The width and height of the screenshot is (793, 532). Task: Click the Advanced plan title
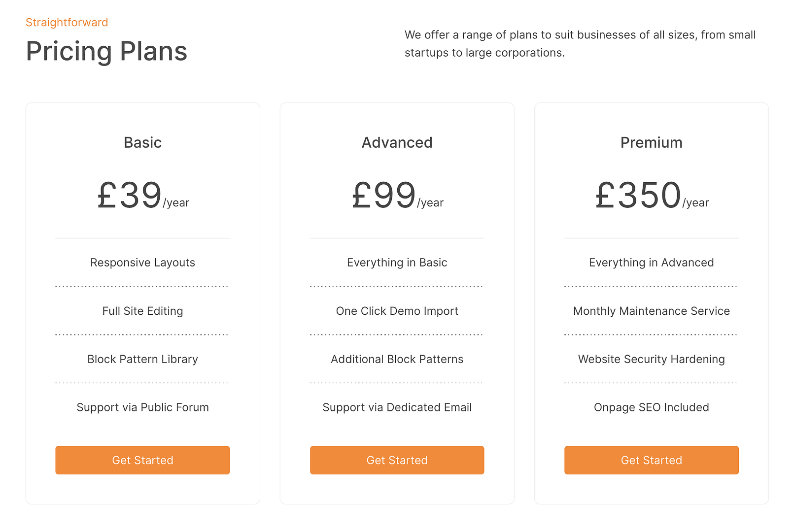(x=397, y=142)
